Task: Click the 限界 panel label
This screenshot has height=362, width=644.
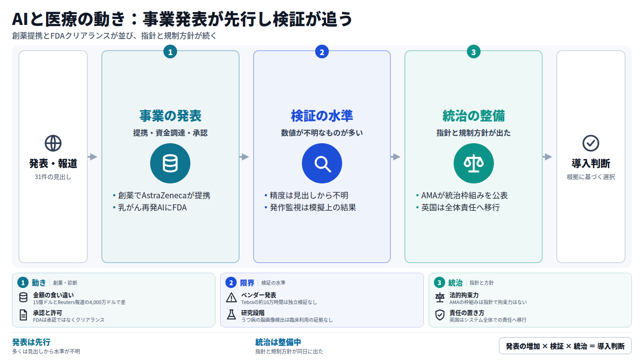Action: click(247, 283)
